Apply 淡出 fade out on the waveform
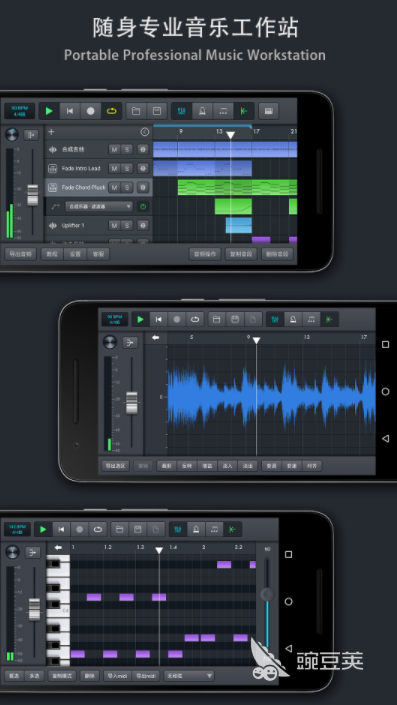This screenshot has height=705, width=397. [247, 466]
